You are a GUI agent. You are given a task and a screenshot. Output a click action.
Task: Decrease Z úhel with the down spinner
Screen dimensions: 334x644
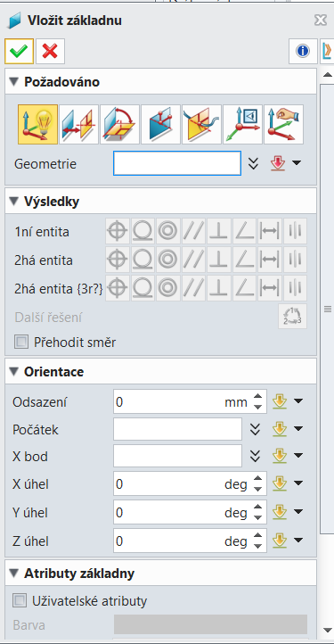tap(257, 546)
